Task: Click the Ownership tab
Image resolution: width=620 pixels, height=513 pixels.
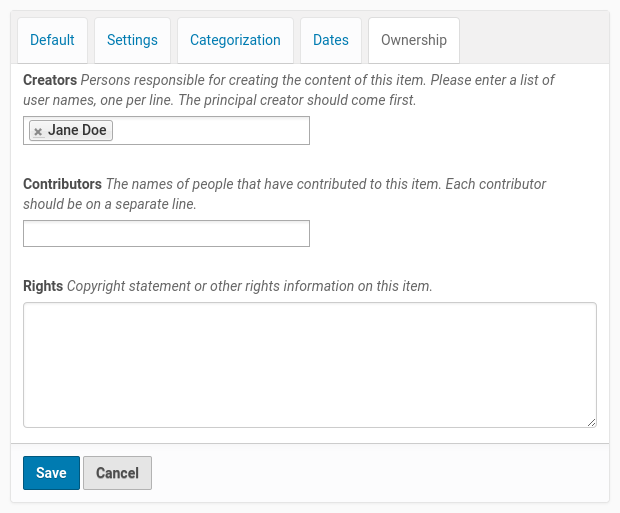Action: (414, 41)
